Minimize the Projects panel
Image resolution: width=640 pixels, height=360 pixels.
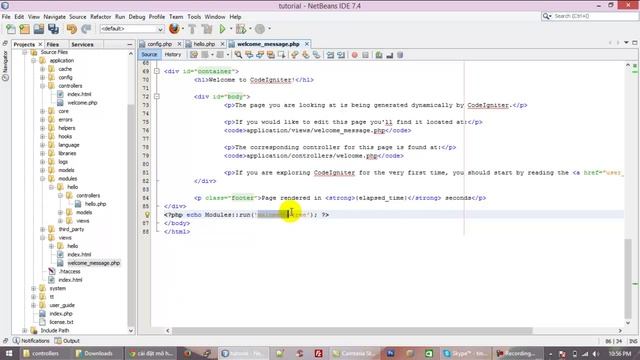pos(130,44)
